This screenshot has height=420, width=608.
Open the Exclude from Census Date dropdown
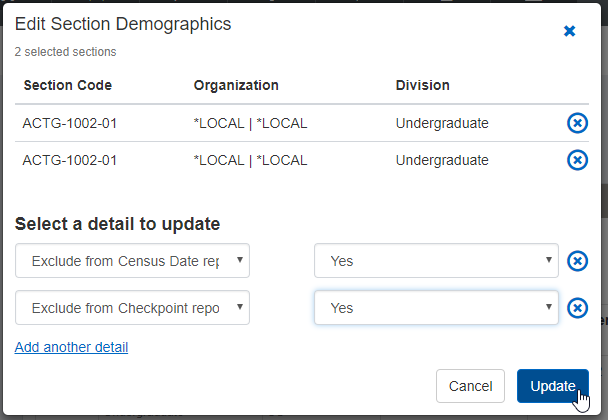(132, 261)
